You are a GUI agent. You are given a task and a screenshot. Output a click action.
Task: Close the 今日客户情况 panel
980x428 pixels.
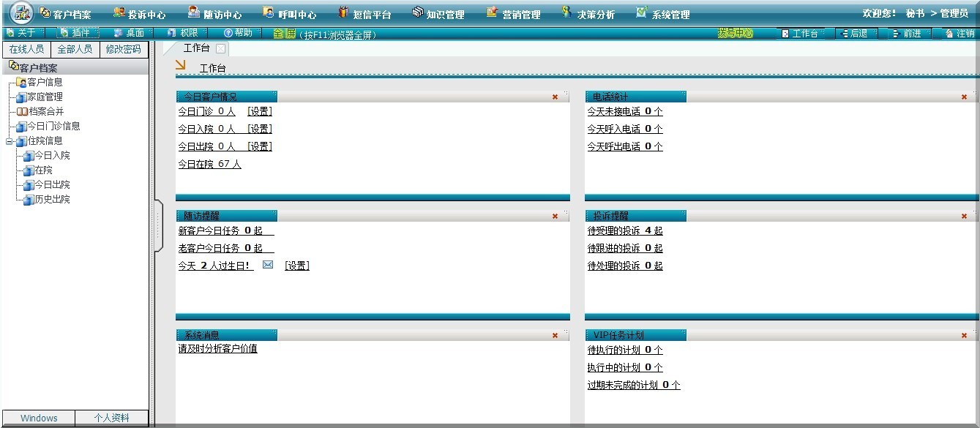(555, 97)
